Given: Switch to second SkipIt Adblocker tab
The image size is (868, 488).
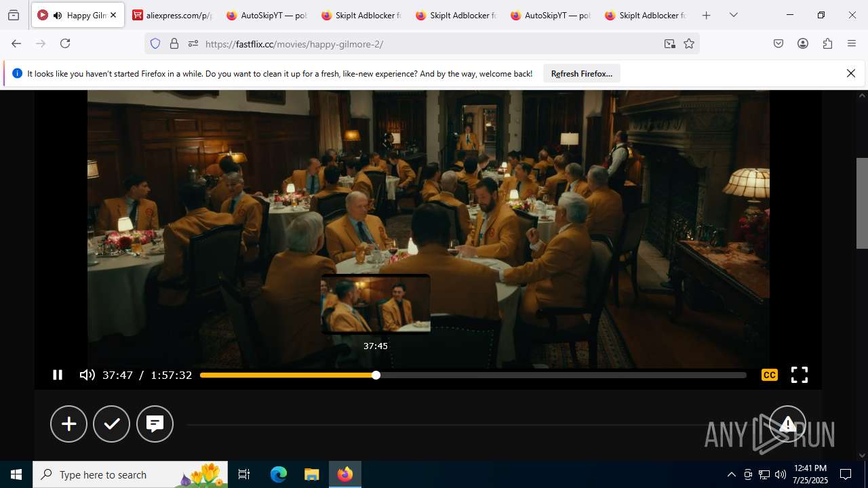Looking at the screenshot, I should (x=456, y=15).
